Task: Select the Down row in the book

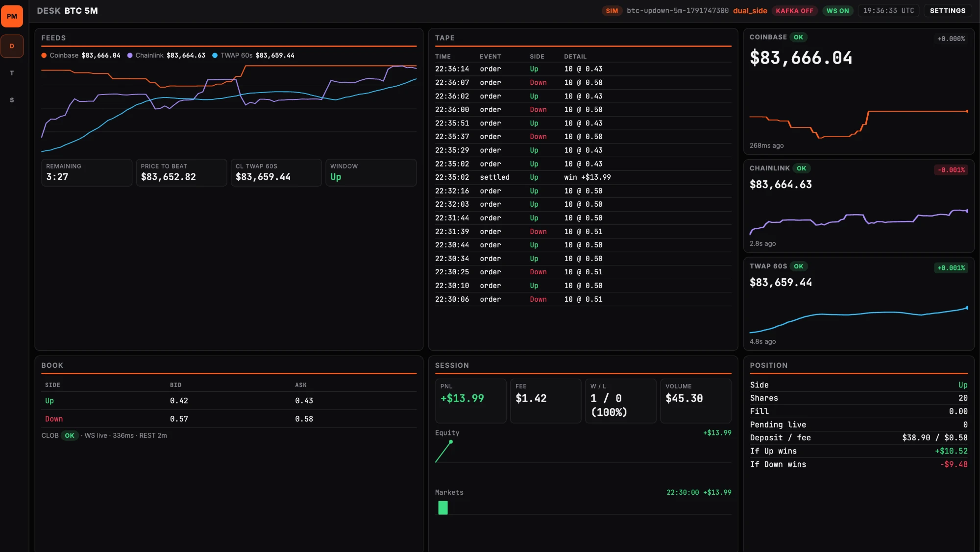Action: click(229, 419)
